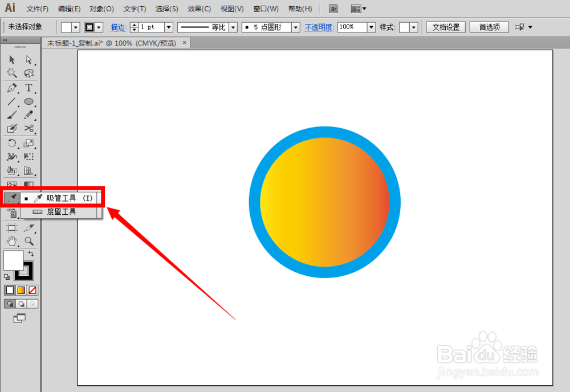Open the 窗口(W) menu
The image size is (570, 392).
tap(266, 9)
